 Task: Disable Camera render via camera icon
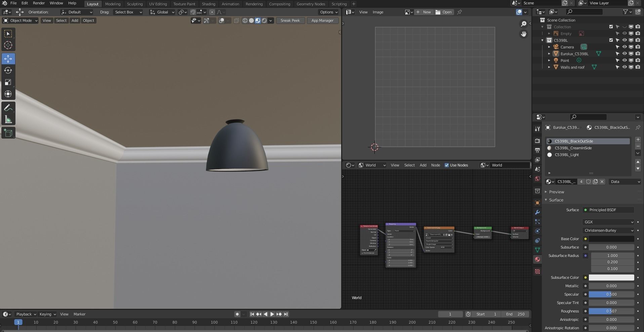(x=638, y=47)
